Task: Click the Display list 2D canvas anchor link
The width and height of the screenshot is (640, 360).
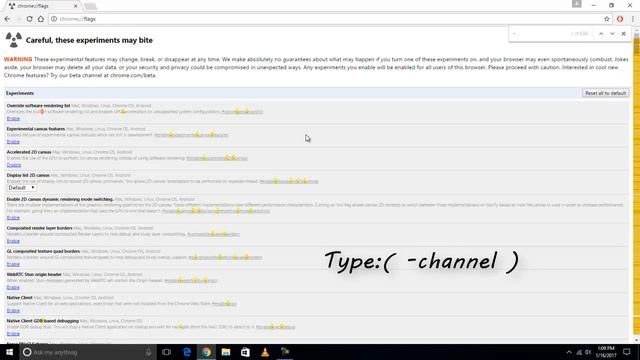Action: coord(289,181)
